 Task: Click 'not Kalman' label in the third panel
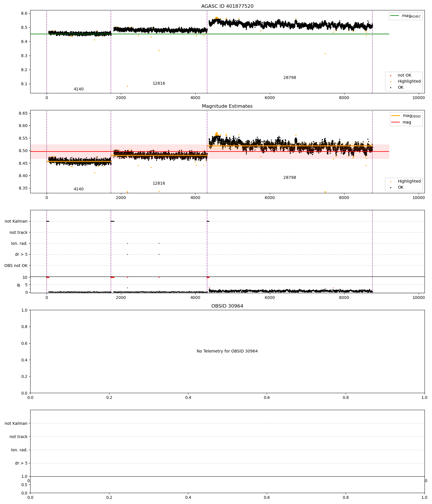pos(16,221)
